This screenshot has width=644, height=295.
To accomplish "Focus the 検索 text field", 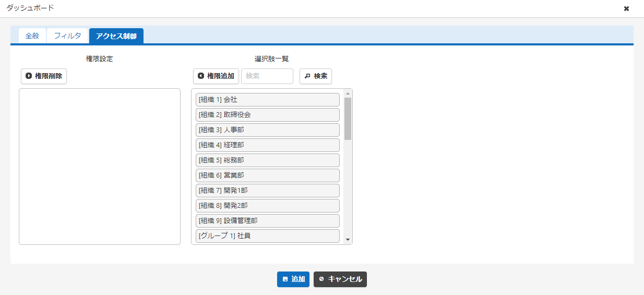I will click(267, 76).
